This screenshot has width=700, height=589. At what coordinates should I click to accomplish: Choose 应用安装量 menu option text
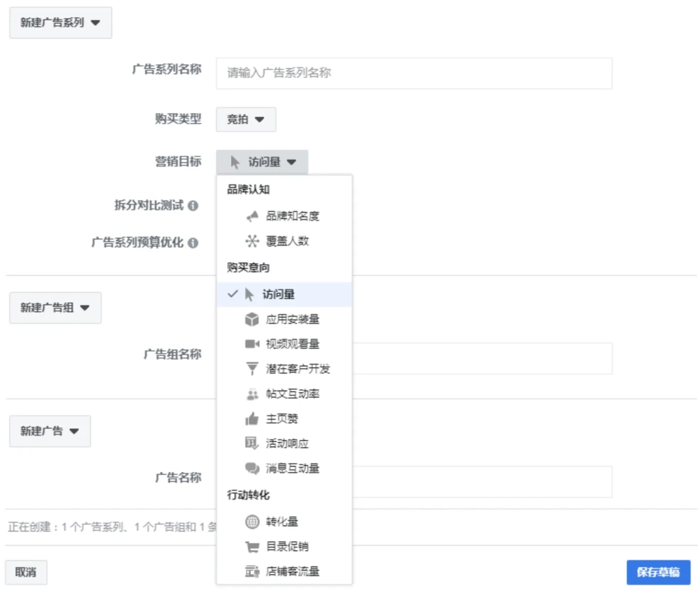coord(293,319)
